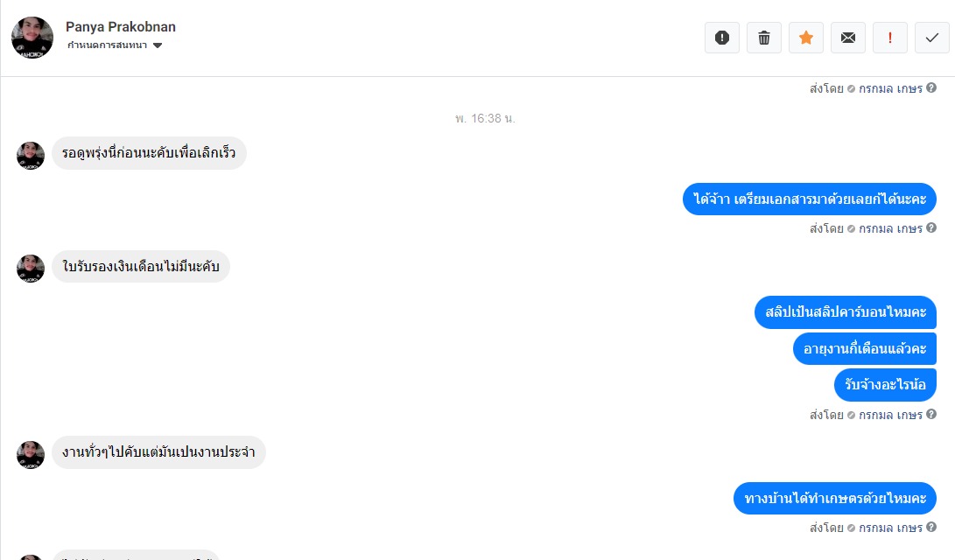
Task: Click sender name กรกมล เกษร under รับจ้างอะไรน้อ
Action: click(x=890, y=415)
